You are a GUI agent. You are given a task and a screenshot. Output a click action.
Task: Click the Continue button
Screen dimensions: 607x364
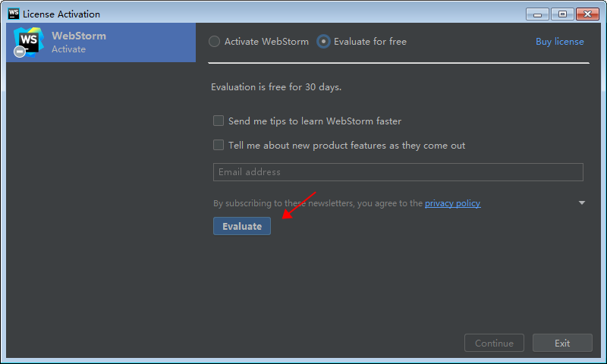pos(494,343)
